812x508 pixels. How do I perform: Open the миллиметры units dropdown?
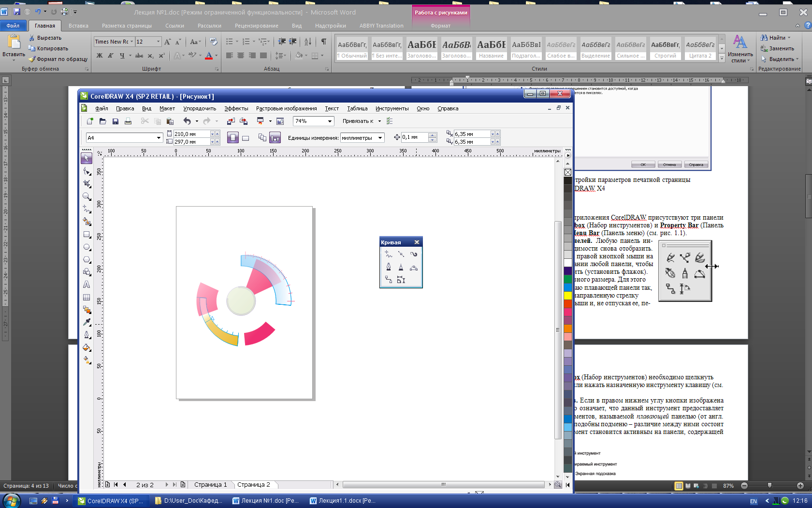380,138
